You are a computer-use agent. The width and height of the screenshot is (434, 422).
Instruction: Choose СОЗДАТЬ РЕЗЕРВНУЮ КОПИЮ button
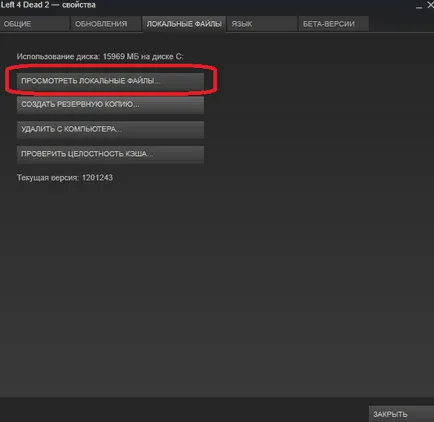[x=110, y=105]
